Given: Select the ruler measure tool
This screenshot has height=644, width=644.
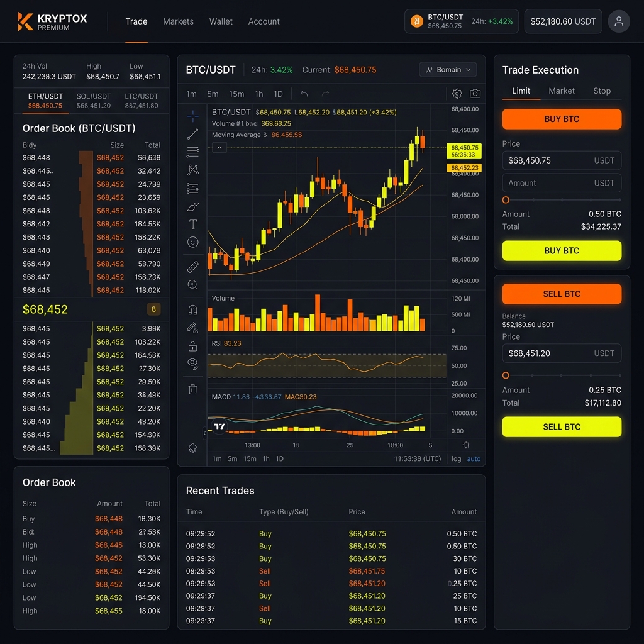Looking at the screenshot, I should coord(192,267).
